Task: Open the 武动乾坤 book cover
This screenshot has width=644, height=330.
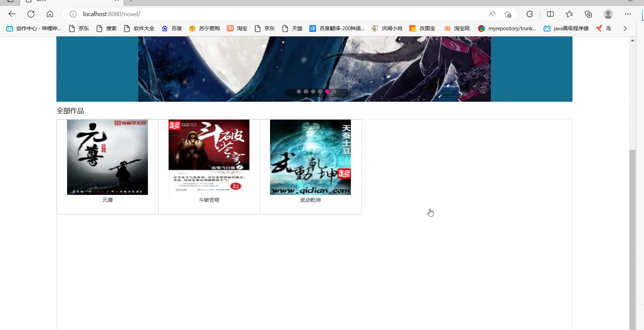Action: [x=310, y=157]
